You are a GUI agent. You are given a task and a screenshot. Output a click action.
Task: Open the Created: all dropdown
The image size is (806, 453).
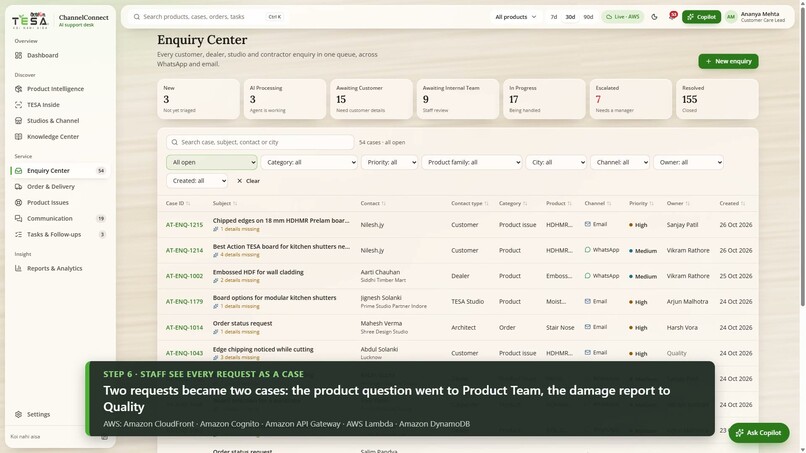point(197,180)
